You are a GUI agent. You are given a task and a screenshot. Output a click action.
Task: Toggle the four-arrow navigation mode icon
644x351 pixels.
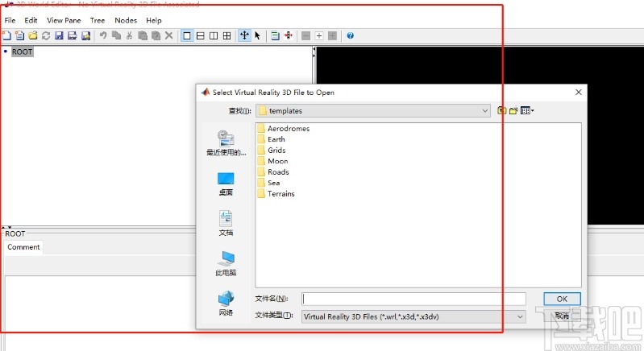[244, 35]
